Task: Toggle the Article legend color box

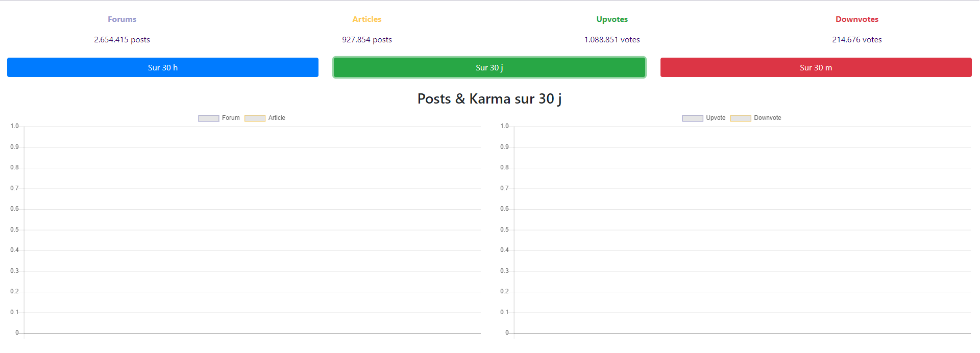Action: [x=255, y=118]
